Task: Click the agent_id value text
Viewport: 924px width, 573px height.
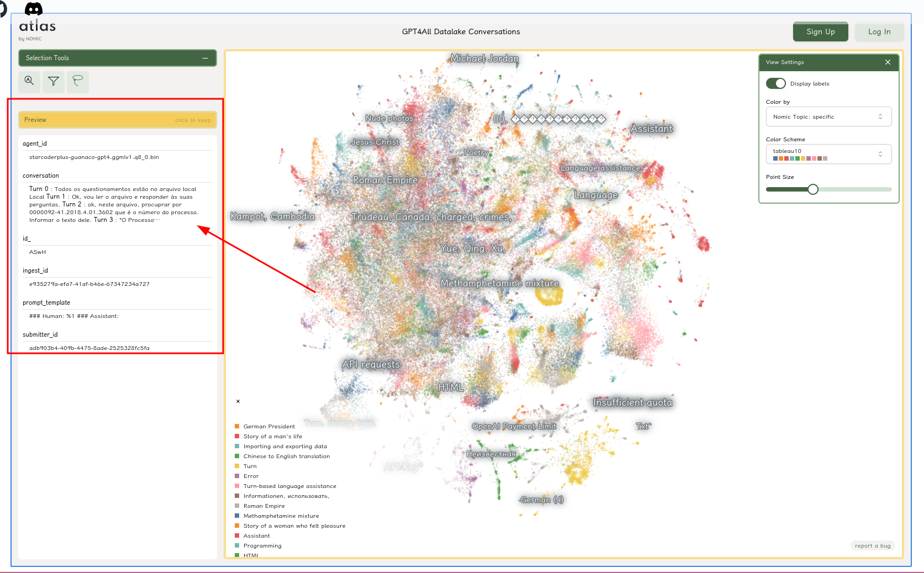Action: click(x=94, y=157)
